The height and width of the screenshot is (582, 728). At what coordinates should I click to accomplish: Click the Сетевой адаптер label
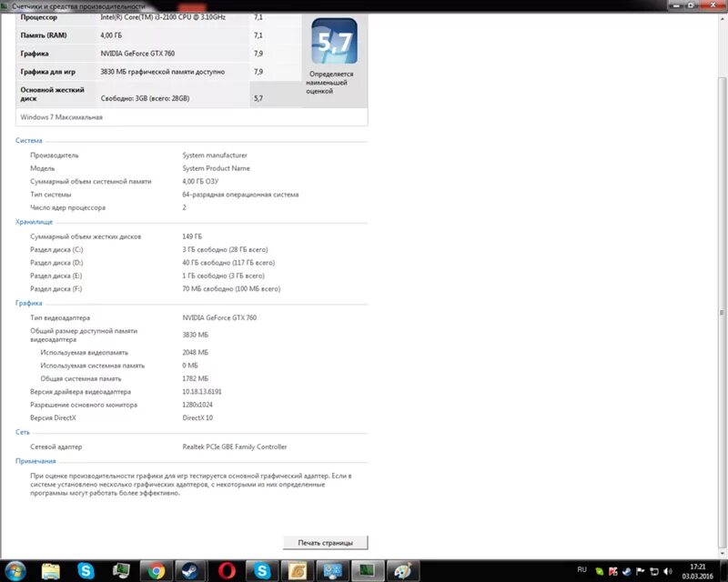click(56, 447)
